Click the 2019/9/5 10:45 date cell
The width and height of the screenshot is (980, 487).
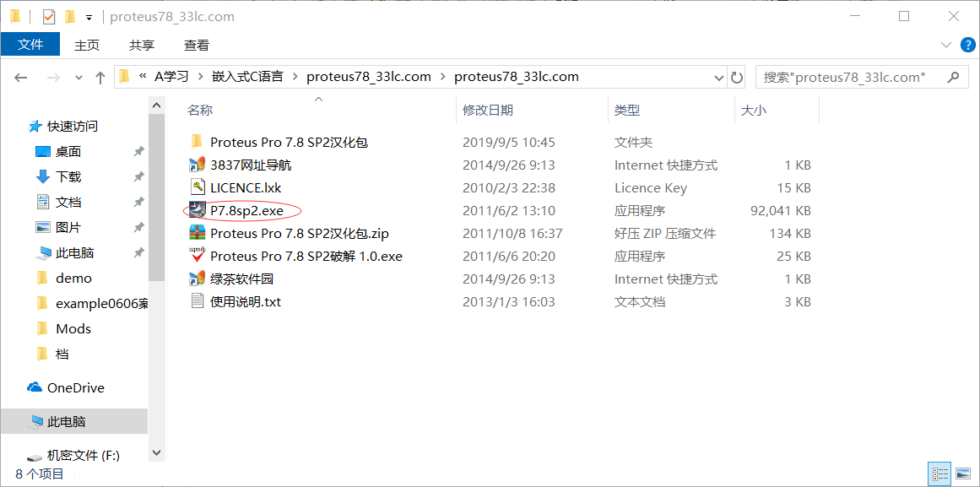(509, 143)
